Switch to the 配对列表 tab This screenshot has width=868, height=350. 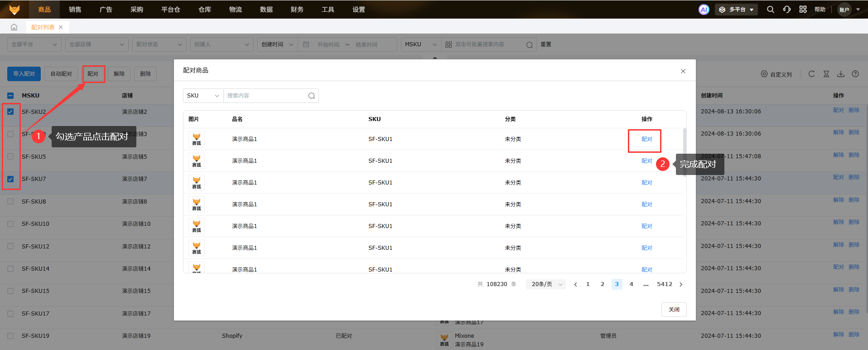[43, 27]
